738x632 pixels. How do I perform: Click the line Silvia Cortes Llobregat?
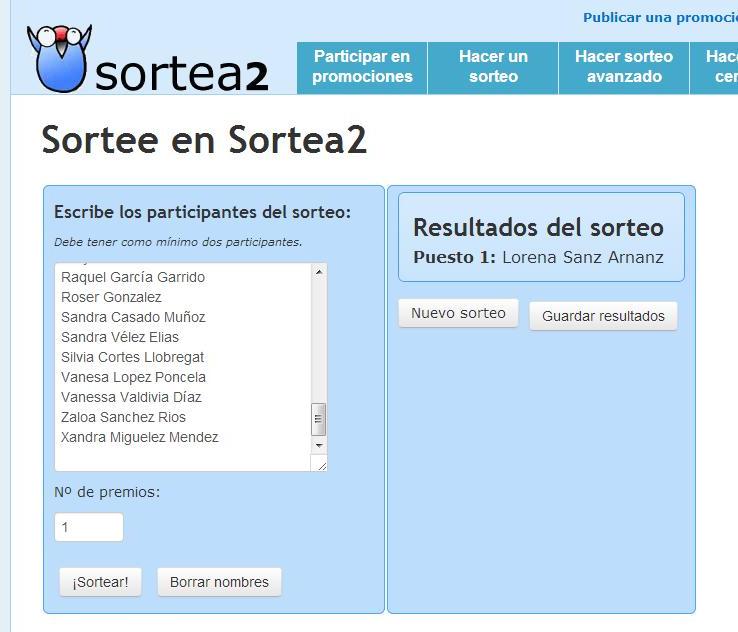tap(133, 357)
